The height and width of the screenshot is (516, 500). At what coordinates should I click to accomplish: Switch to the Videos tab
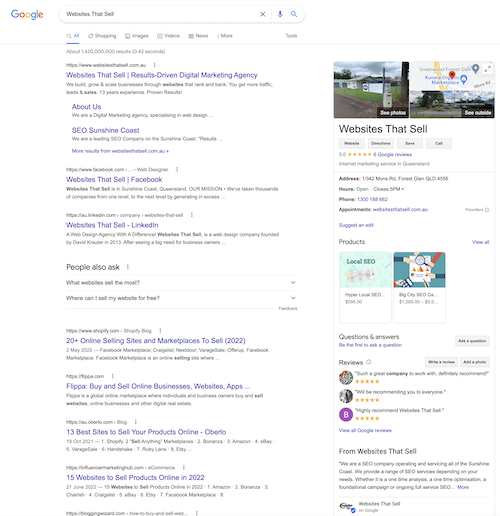(x=168, y=36)
